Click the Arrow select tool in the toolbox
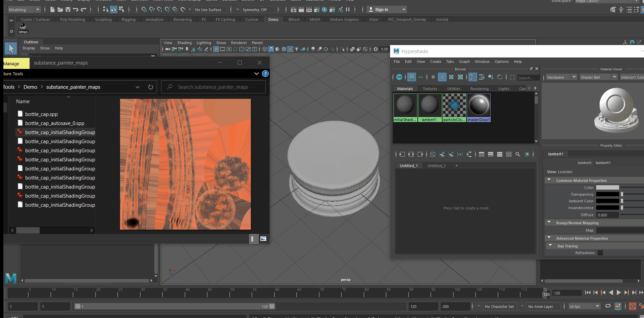 point(11,49)
